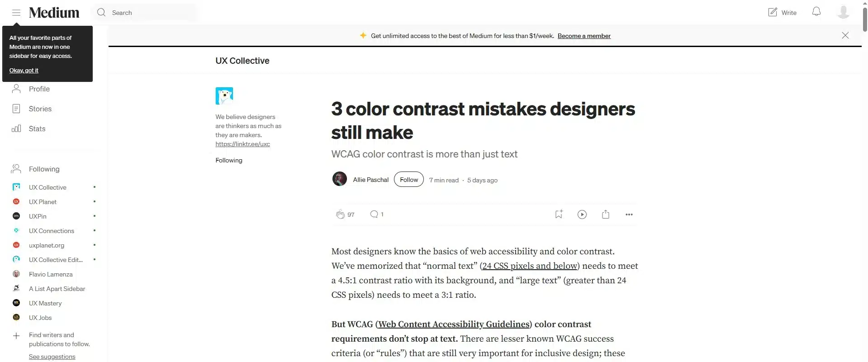The height and width of the screenshot is (362, 868).
Task: Expand the UX Collective Editors sidebar entry
Action: point(55,260)
